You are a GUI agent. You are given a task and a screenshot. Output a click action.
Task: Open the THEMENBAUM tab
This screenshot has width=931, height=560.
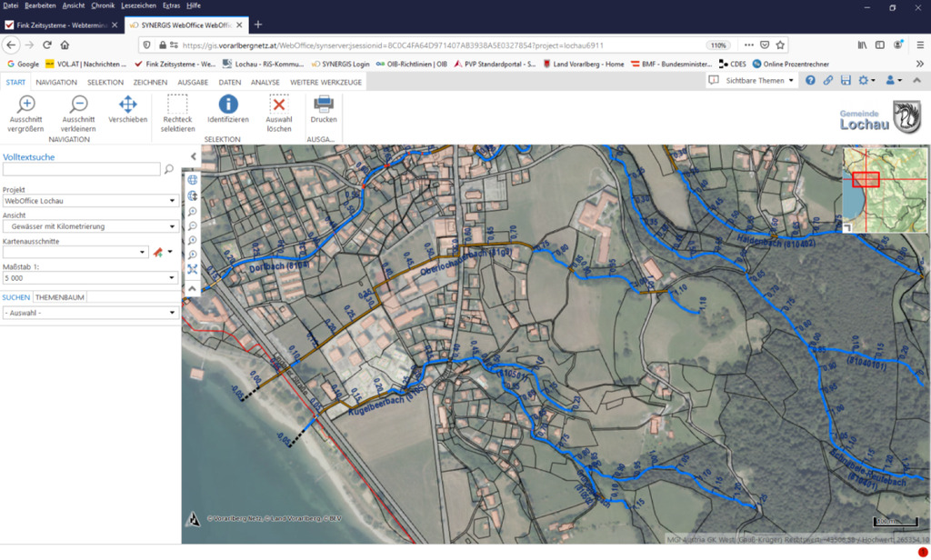point(60,297)
